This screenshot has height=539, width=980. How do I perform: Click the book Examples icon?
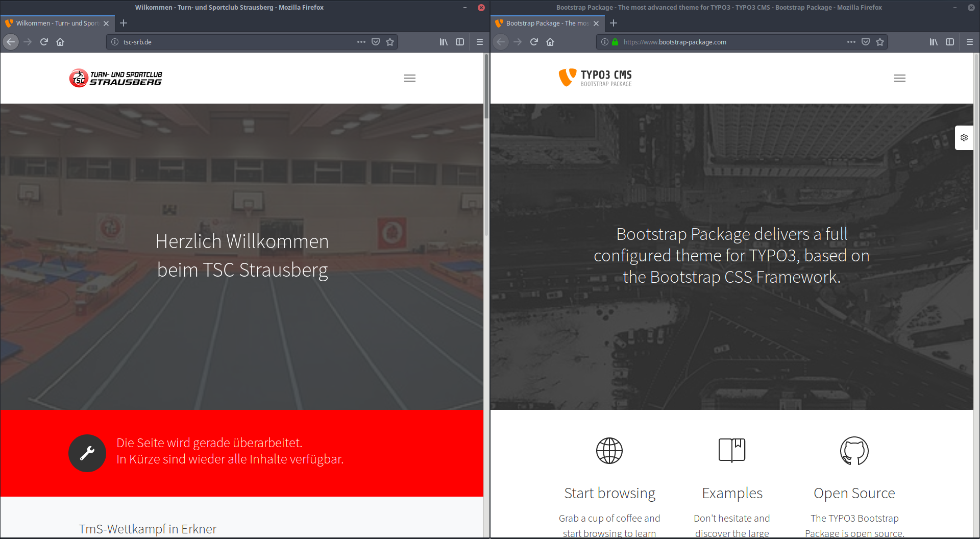coord(732,451)
